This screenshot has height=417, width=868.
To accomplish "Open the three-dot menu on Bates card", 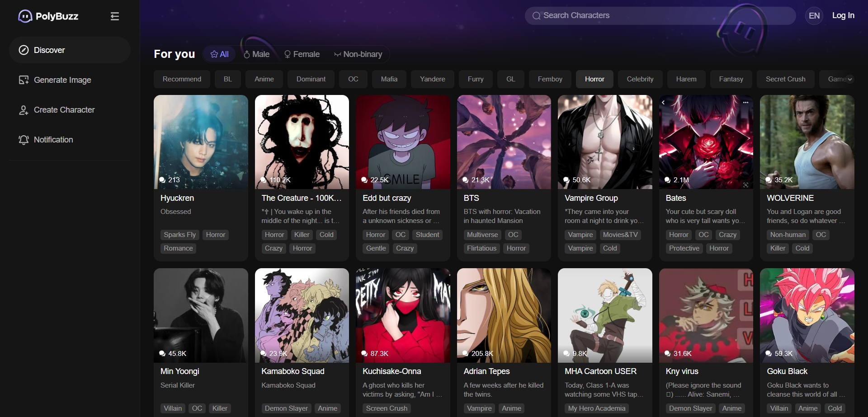I will click(x=745, y=103).
